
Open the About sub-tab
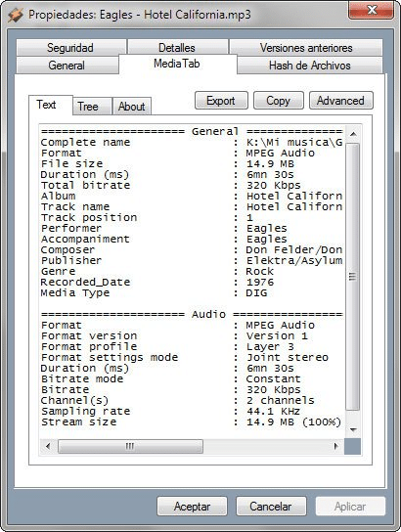click(132, 107)
